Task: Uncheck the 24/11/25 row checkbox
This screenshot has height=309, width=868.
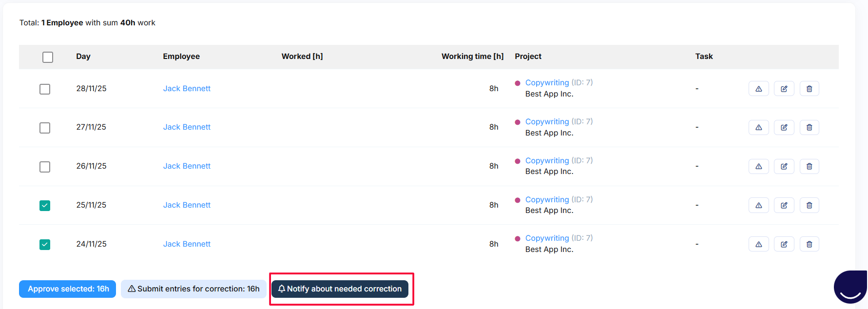Action: (x=45, y=245)
